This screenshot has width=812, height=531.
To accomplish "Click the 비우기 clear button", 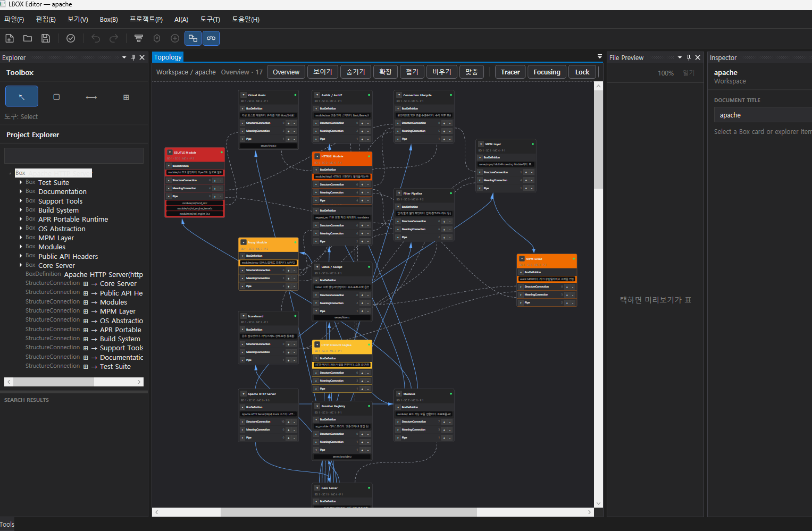I will [x=442, y=72].
